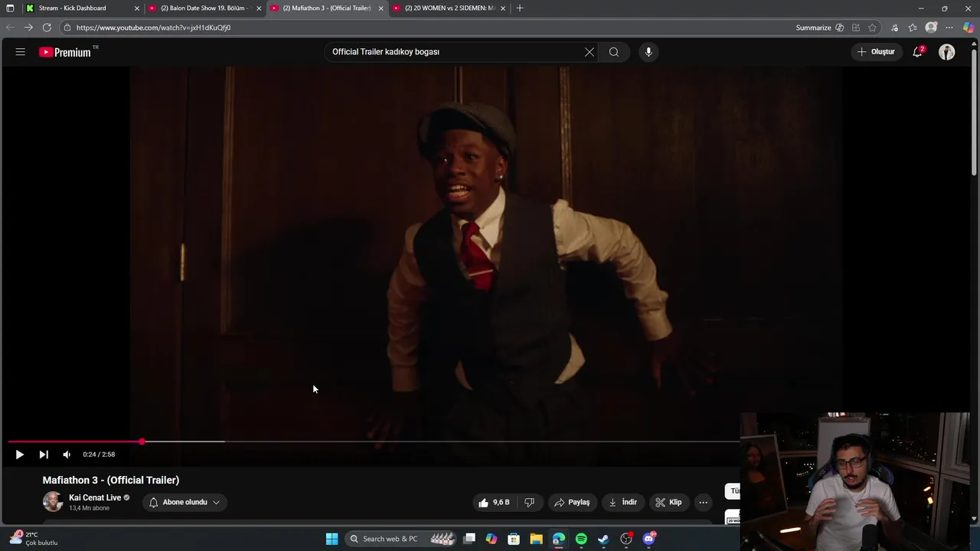Click the Mafiathon 3 - (Official Trailer) title
980x551 pixels.
tap(111, 480)
